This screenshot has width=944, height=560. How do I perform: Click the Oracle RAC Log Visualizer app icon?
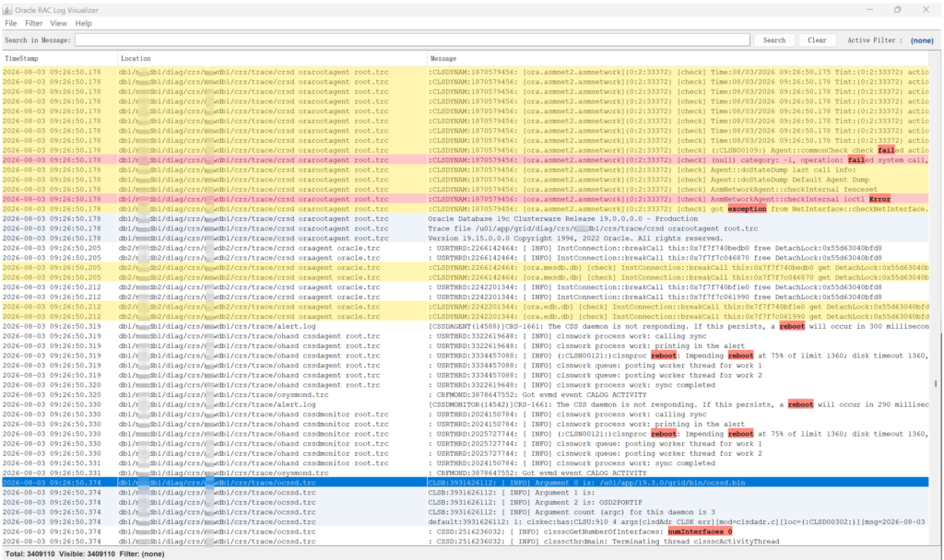click(7, 9)
